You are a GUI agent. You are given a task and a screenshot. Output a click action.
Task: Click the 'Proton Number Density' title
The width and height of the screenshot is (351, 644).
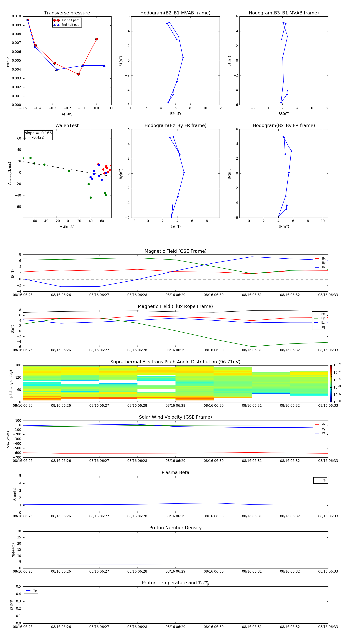point(175,528)
